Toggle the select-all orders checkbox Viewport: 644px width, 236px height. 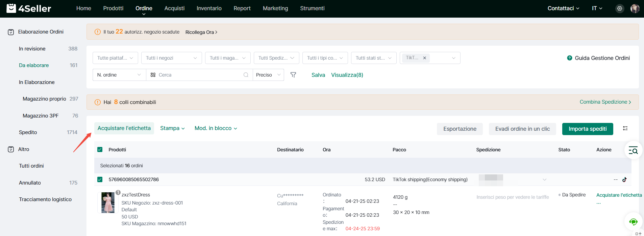click(x=100, y=150)
